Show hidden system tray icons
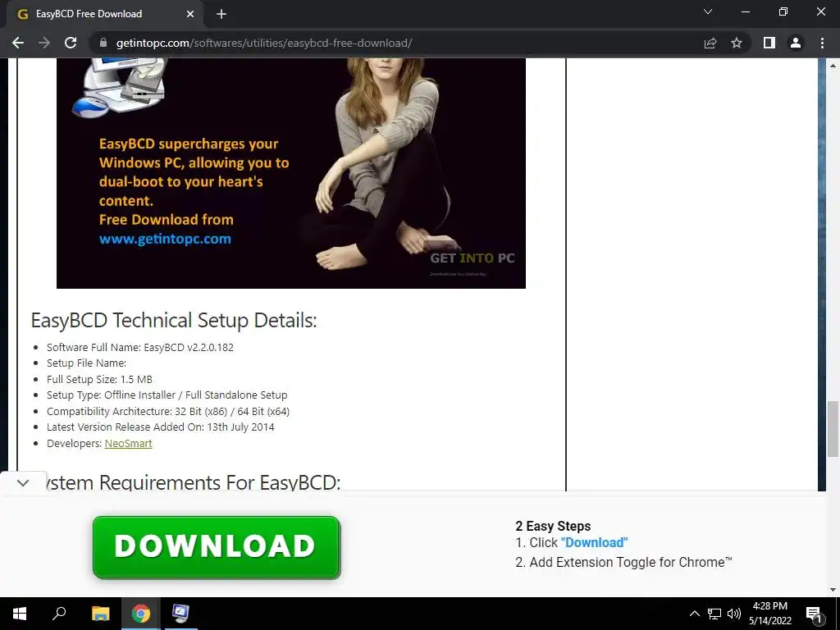 (x=694, y=614)
